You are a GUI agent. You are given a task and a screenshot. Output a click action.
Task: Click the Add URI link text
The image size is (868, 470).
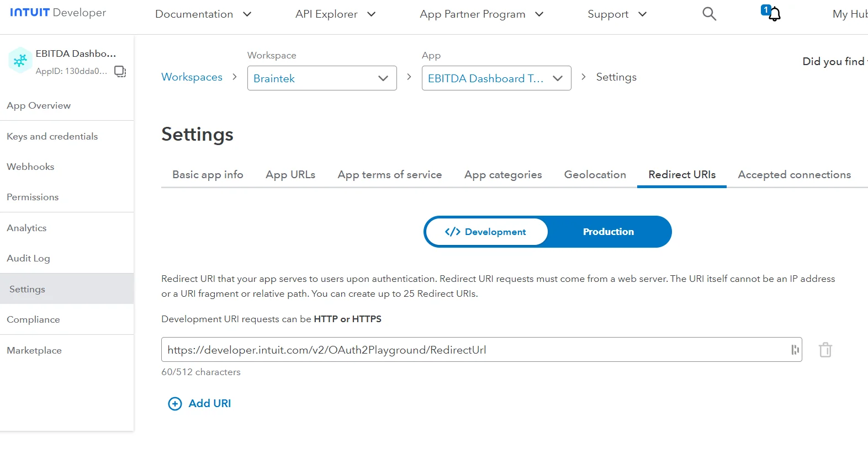pos(210,404)
